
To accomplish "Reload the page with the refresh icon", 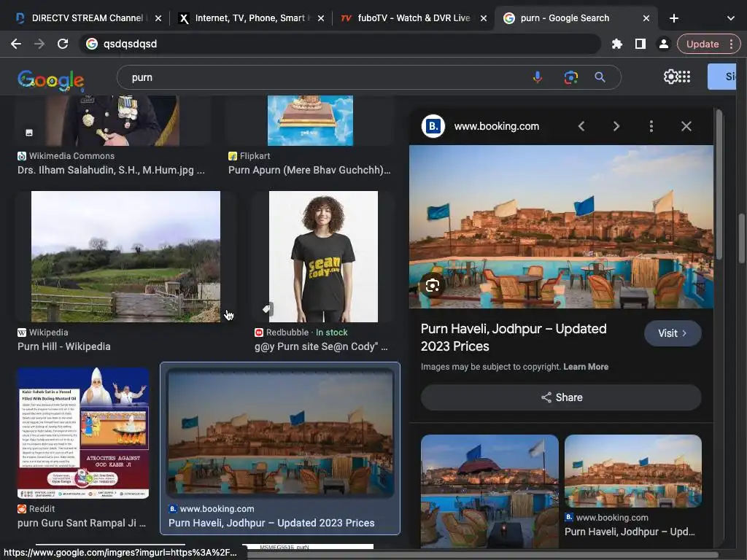I will (x=63, y=44).
